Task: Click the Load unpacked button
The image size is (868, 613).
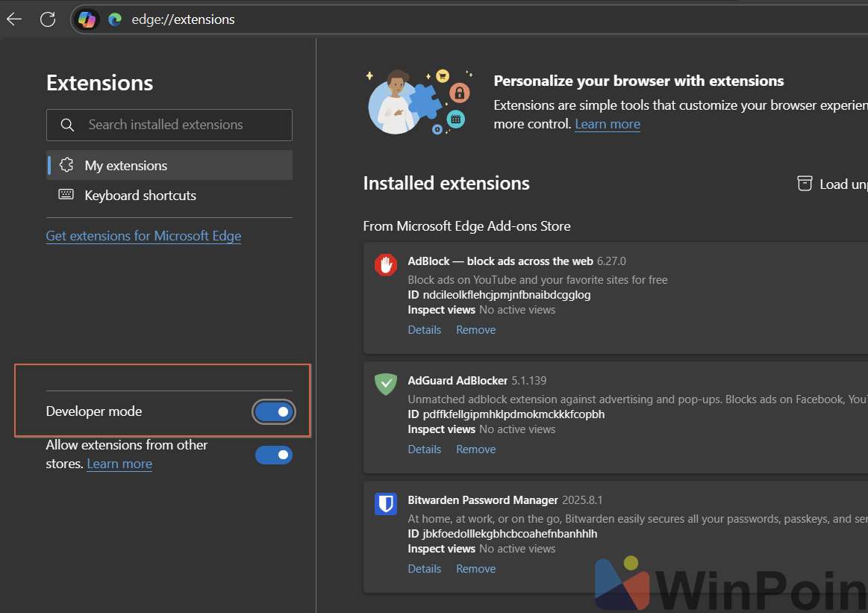Action: (832, 184)
